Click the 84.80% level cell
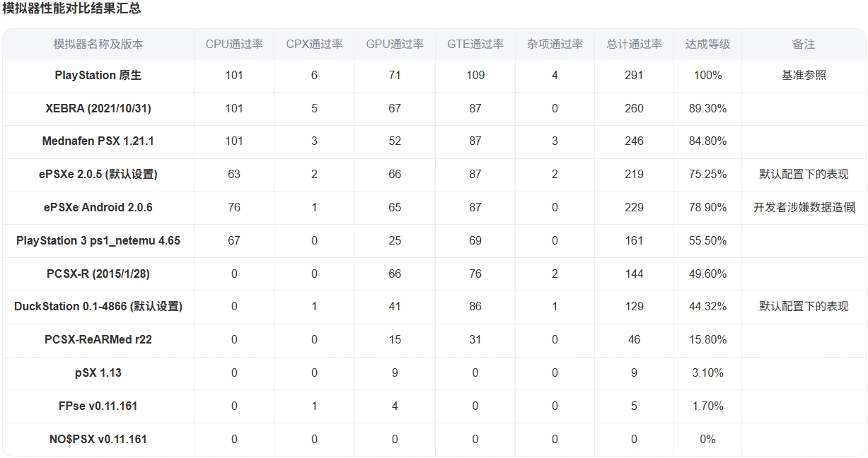The width and height of the screenshot is (868, 458). click(x=707, y=141)
